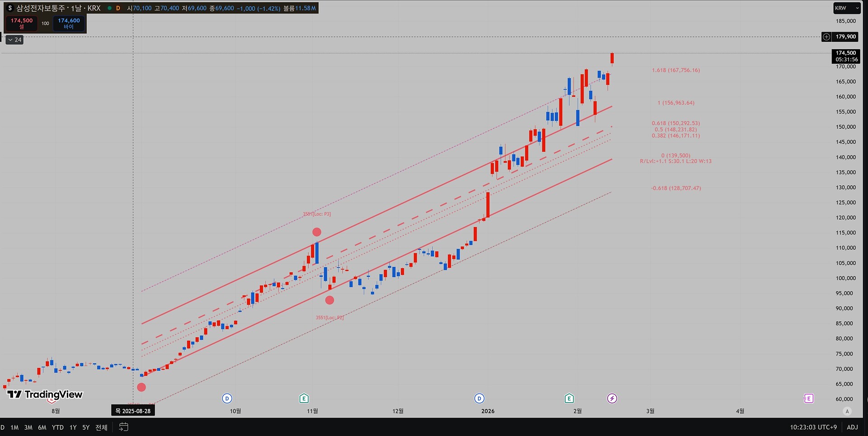Screen dimensions: 868x436
Task: Click the change value −1,000 (−1.42%)
Action: (259, 8)
